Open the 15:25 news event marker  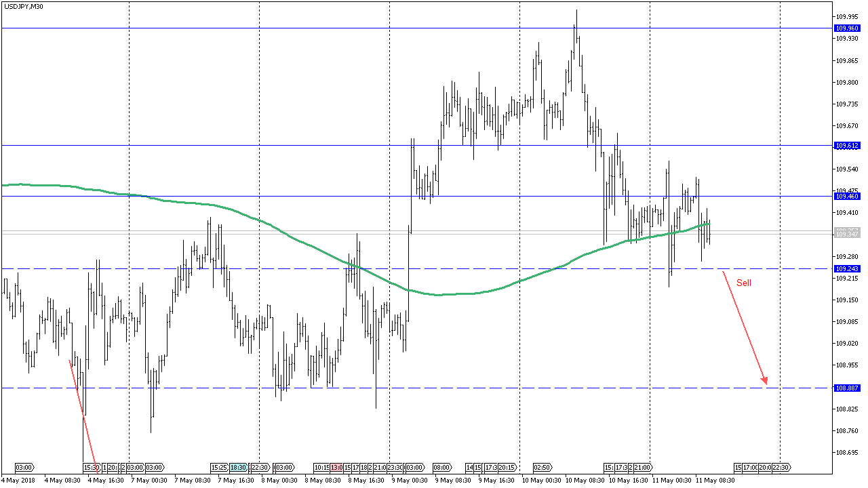pos(220,468)
